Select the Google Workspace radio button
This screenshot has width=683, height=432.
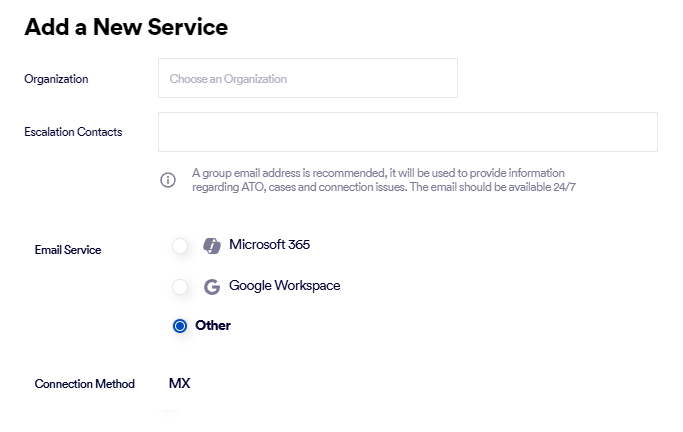coord(180,287)
